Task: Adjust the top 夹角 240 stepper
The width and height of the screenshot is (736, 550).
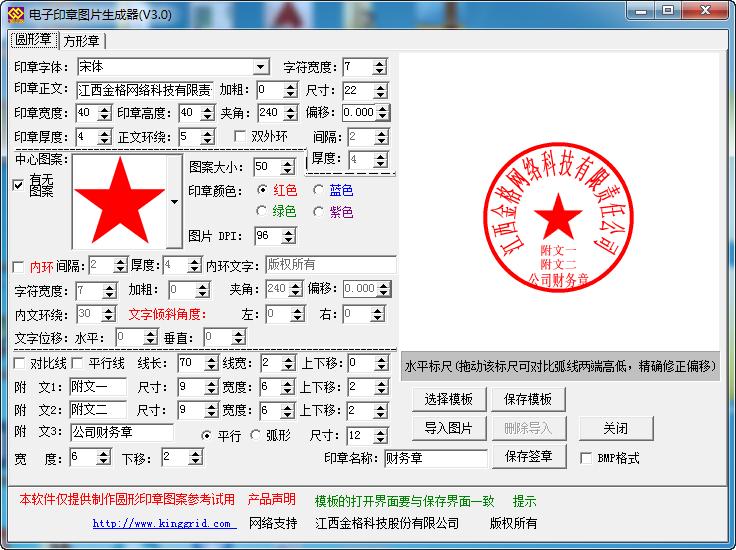Action: click(291, 113)
